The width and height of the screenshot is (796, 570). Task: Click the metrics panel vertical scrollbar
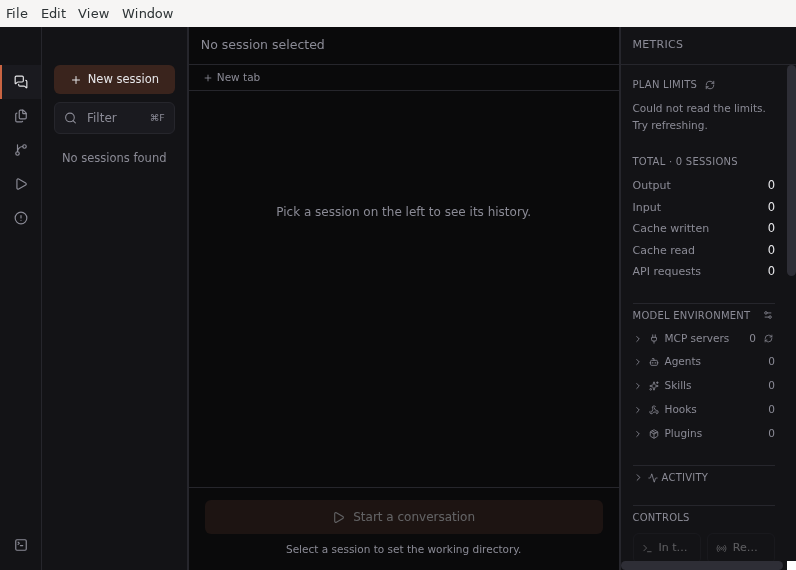click(x=791, y=171)
